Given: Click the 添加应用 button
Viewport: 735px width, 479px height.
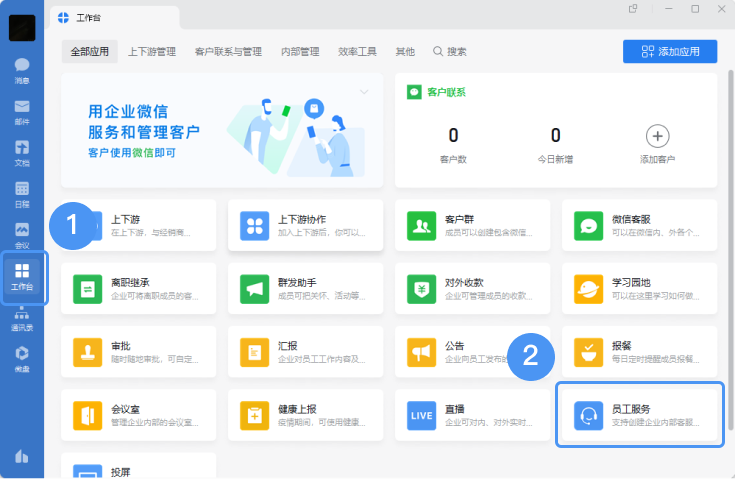Looking at the screenshot, I should pos(670,51).
